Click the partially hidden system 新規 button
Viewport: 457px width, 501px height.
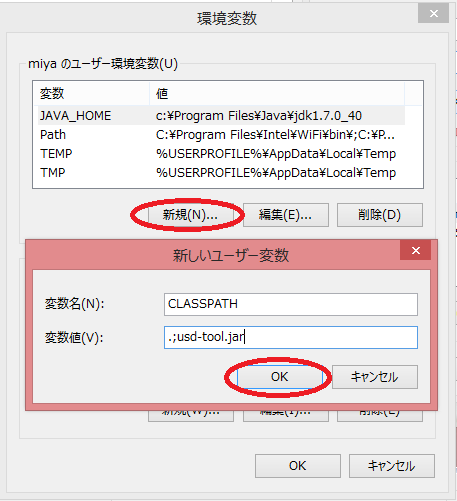pos(191,416)
